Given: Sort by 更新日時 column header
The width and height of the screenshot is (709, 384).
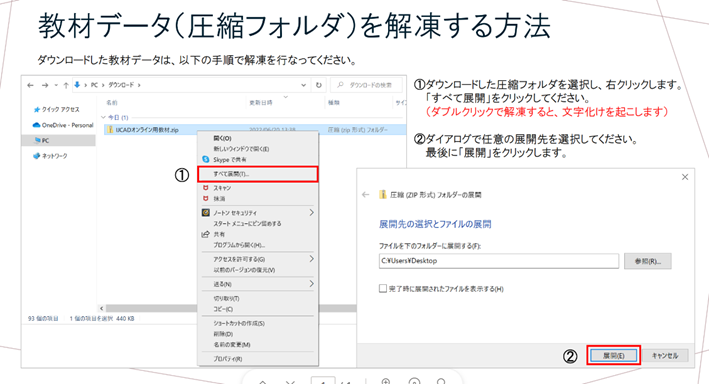Looking at the screenshot, I should tap(261, 103).
